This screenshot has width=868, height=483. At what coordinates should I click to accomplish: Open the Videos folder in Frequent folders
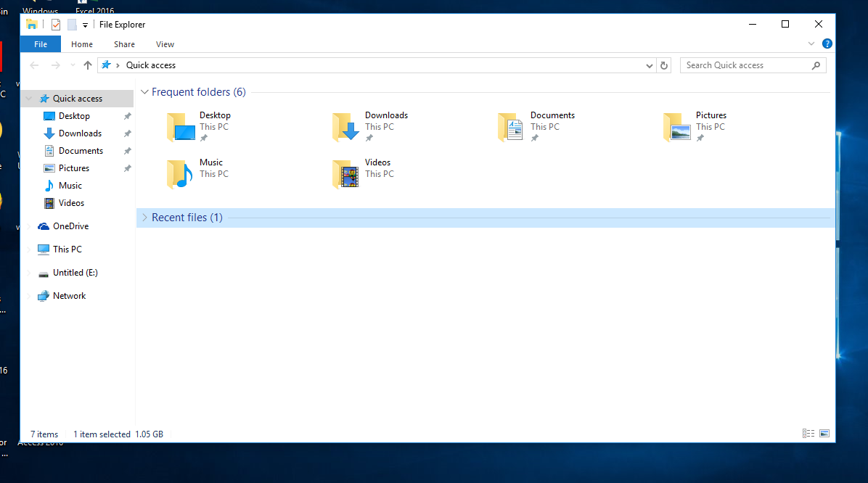[x=346, y=174]
